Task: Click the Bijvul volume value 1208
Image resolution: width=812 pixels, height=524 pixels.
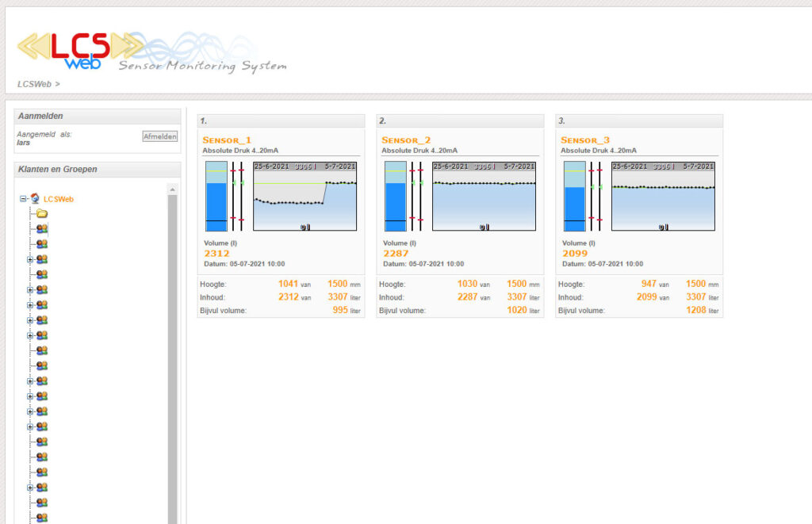Action: point(696,310)
